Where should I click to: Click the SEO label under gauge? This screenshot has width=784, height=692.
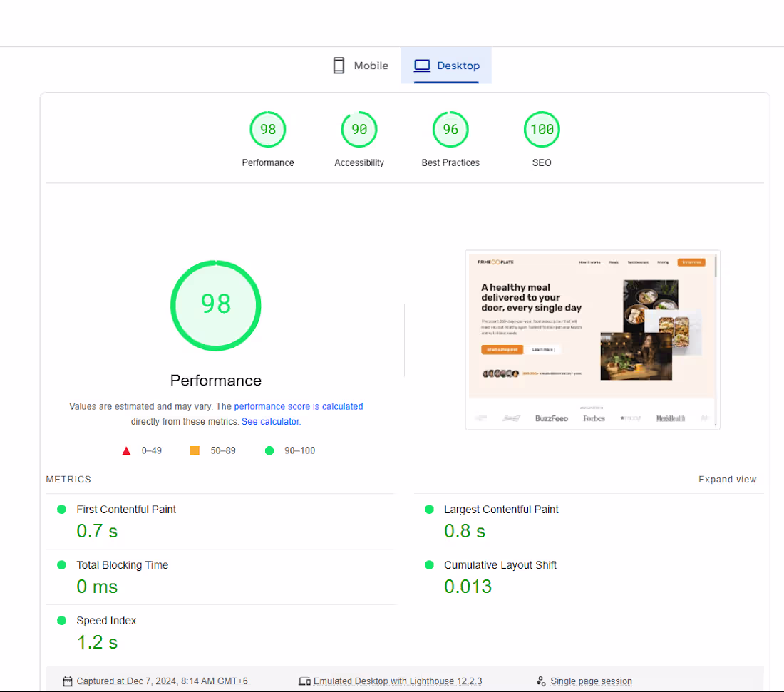[x=542, y=163]
